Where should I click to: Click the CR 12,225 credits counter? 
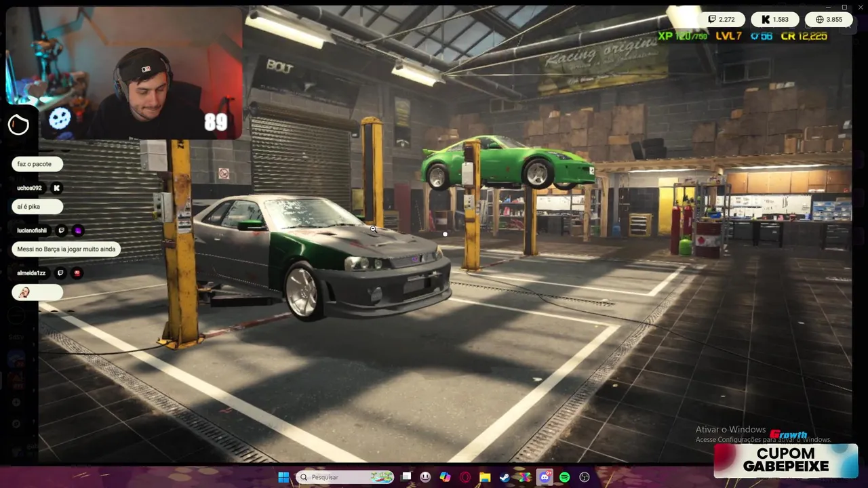pyautogui.click(x=804, y=36)
